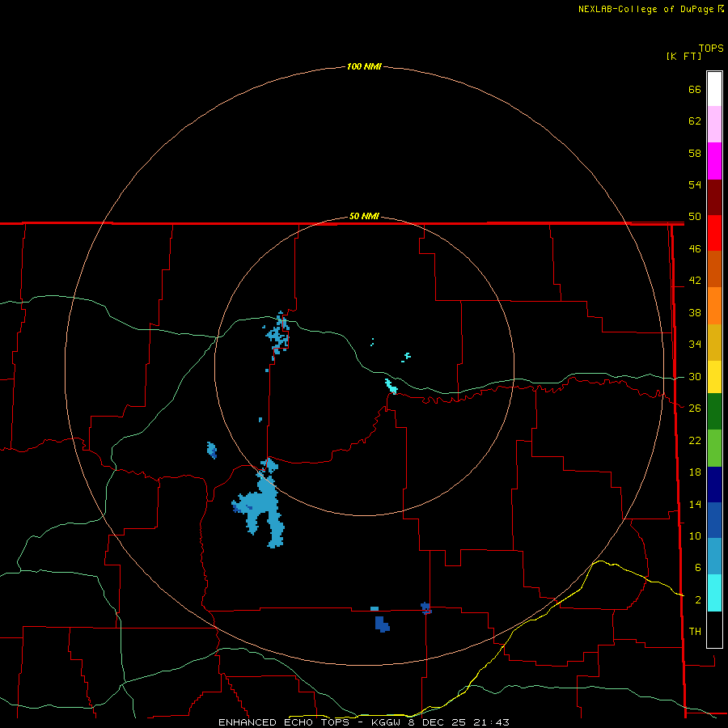
Task: Click the "50 NMI" range ring label
Action: coord(364,216)
